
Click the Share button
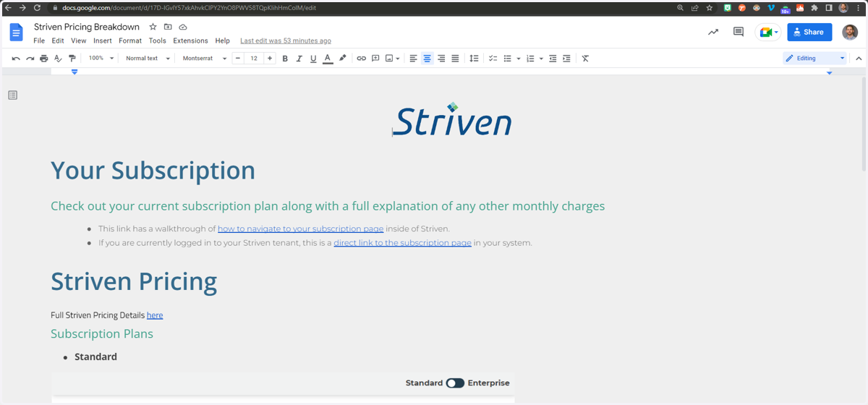tap(809, 32)
